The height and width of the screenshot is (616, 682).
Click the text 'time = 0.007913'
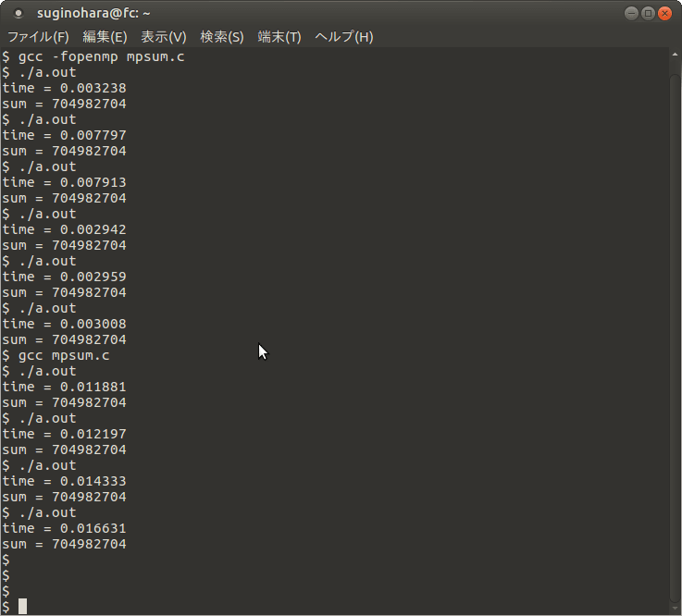[x=65, y=182]
